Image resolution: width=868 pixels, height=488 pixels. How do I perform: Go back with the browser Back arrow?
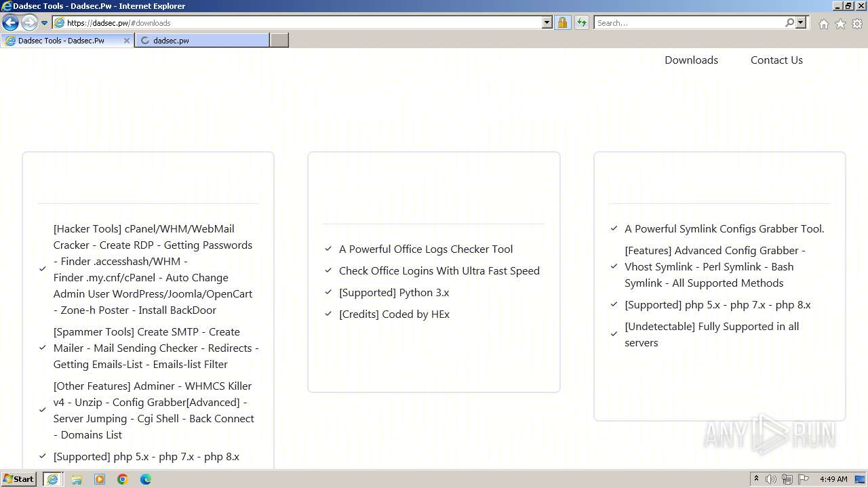tap(10, 23)
